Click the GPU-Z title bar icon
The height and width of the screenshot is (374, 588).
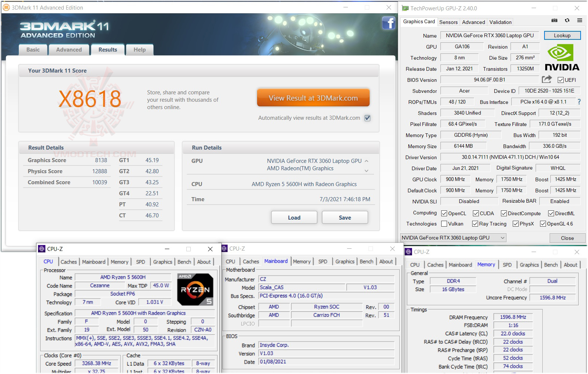coord(405,8)
